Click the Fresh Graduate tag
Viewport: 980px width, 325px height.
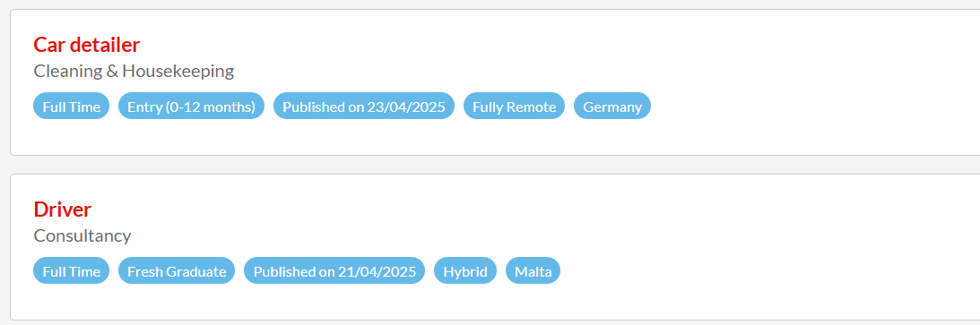[177, 271]
